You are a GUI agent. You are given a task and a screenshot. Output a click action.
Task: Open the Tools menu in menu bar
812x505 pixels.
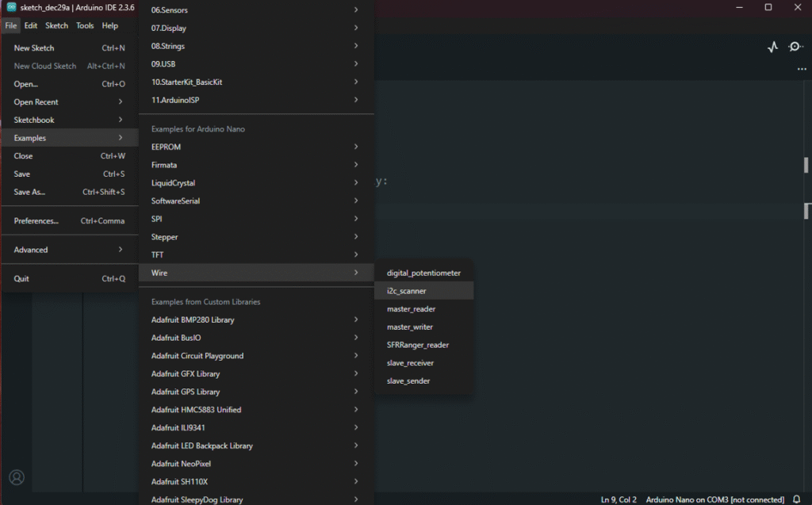coord(85,25)
